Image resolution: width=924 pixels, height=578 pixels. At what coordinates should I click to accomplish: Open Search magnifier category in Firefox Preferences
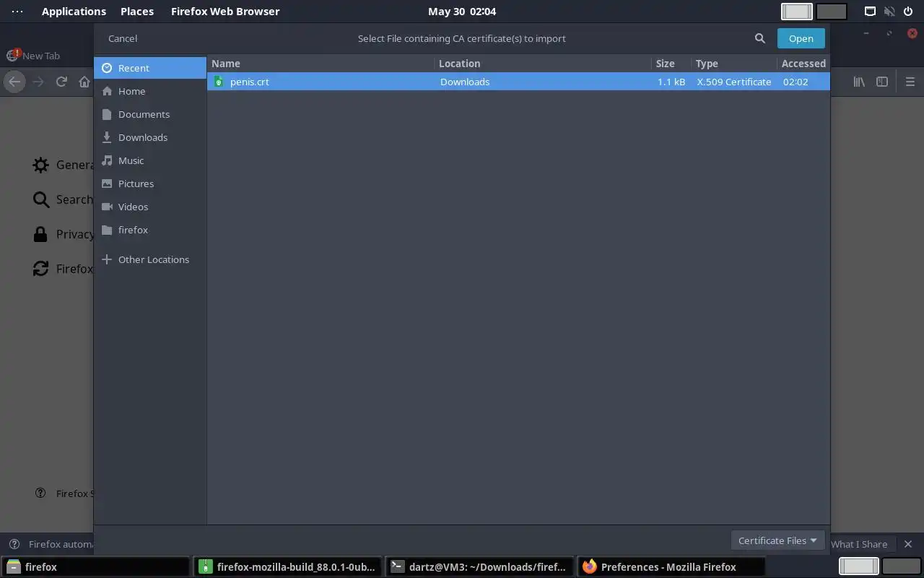pyautogui.click(x=41, y=199)
